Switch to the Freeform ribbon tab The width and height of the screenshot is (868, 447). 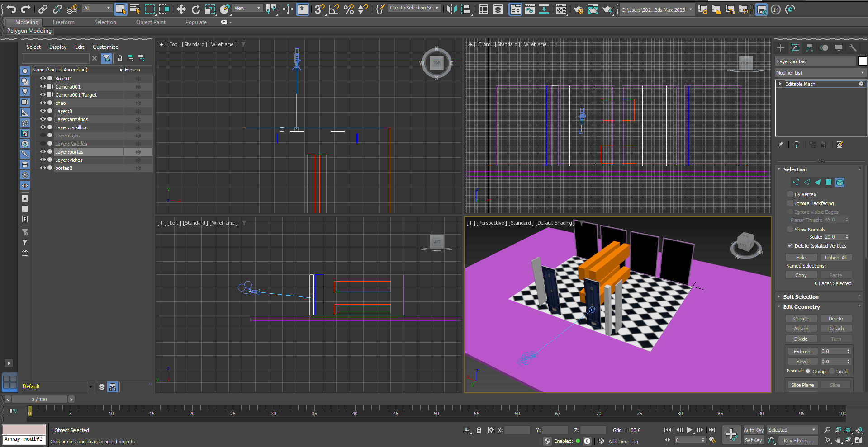(63, 22)
